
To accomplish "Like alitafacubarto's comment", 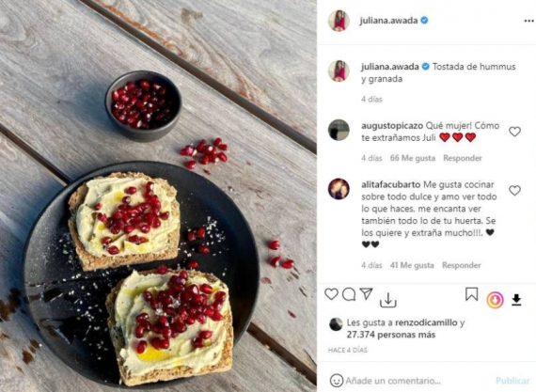I will pos(514,191).
